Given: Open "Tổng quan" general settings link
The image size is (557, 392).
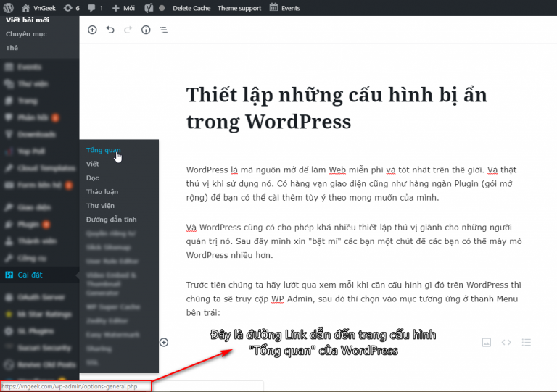Looking at the screenshot, I should point(104,150).
